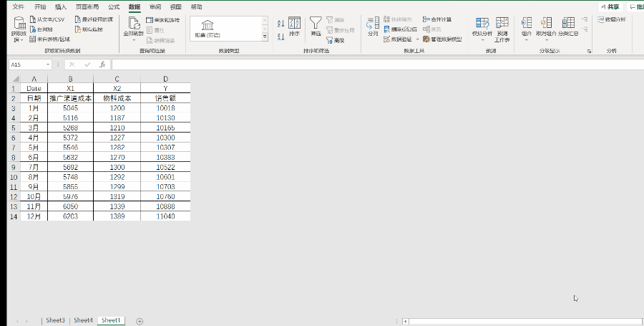Screen dimensions: 644x326
Task: Expand the 模拟分析 dropdown arrow
Action: [x=482, y=40]
